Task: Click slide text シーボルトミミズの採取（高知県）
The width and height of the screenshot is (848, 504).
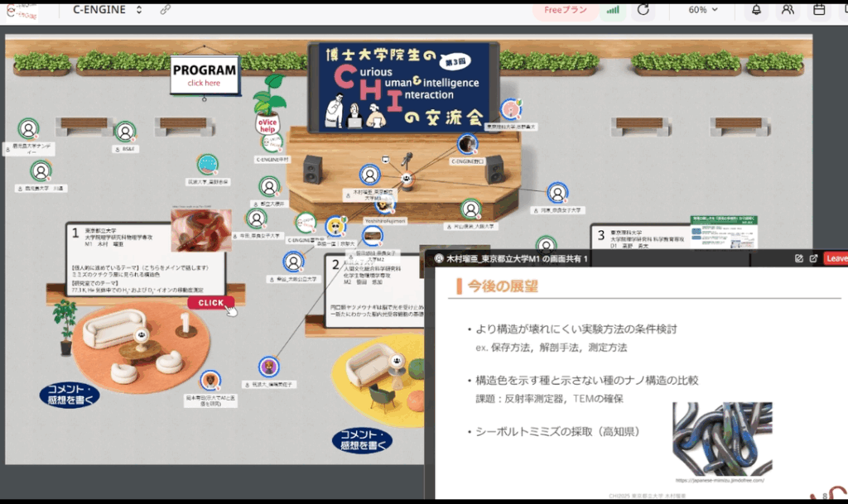Action: tap(557, 432)
